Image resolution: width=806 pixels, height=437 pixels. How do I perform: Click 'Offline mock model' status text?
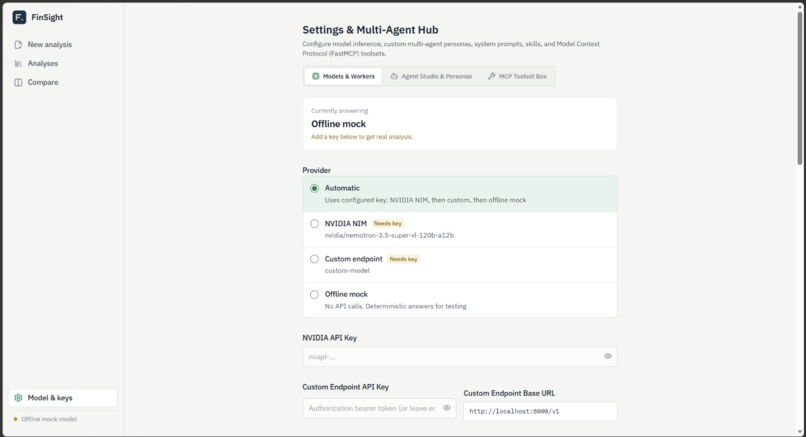[x=49, y=420]
